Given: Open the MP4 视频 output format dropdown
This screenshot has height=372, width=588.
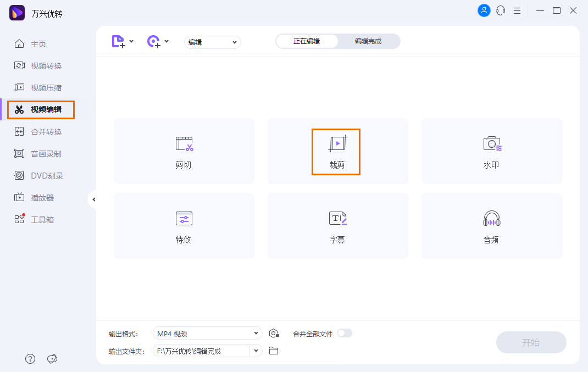Looking at the screenshot, I should pyautogui.click(x=207, y=333).
